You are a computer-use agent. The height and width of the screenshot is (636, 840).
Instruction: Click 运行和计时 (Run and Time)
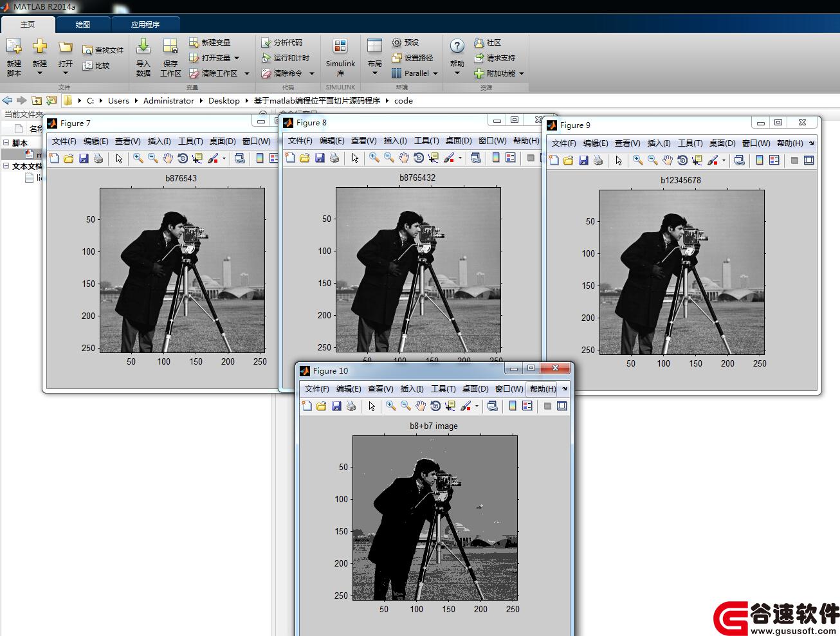pos(286,58)
